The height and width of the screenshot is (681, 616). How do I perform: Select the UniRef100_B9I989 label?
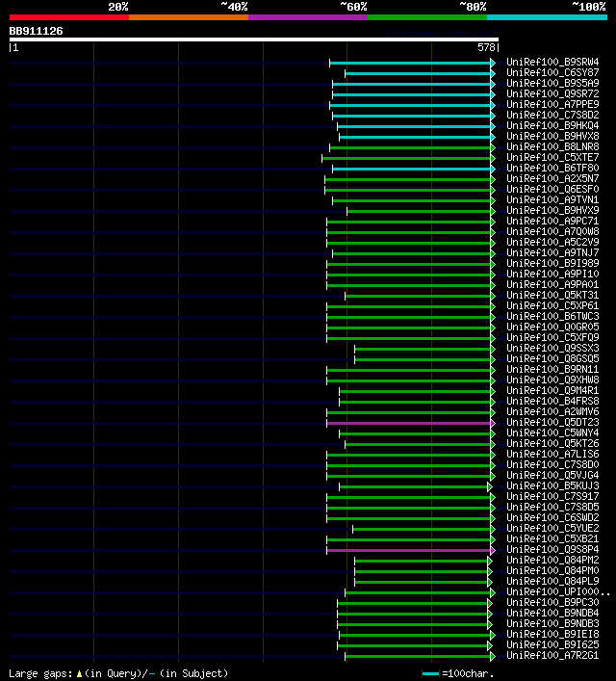(552, 263)
